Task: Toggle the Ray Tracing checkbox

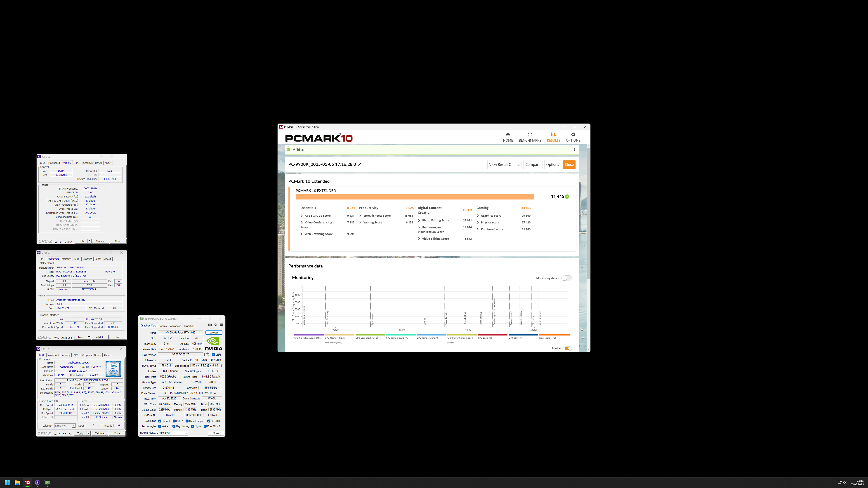Action: pos(174,426)
